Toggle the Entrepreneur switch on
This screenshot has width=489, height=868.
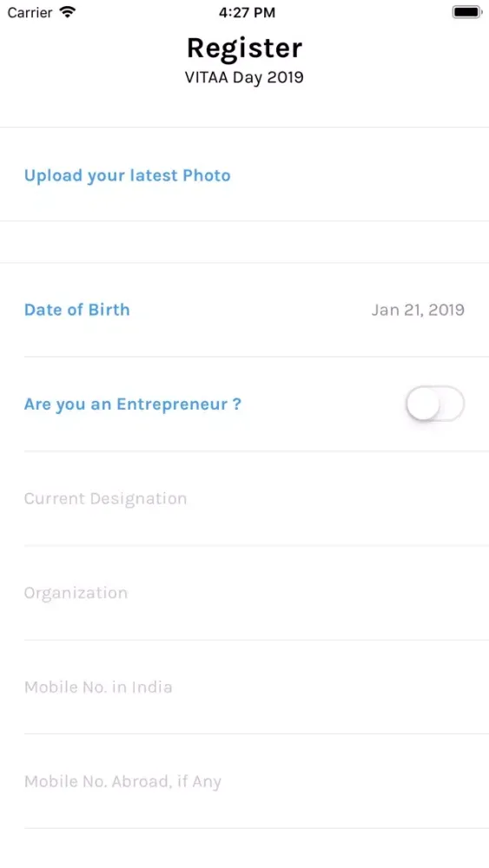[435, 404]
